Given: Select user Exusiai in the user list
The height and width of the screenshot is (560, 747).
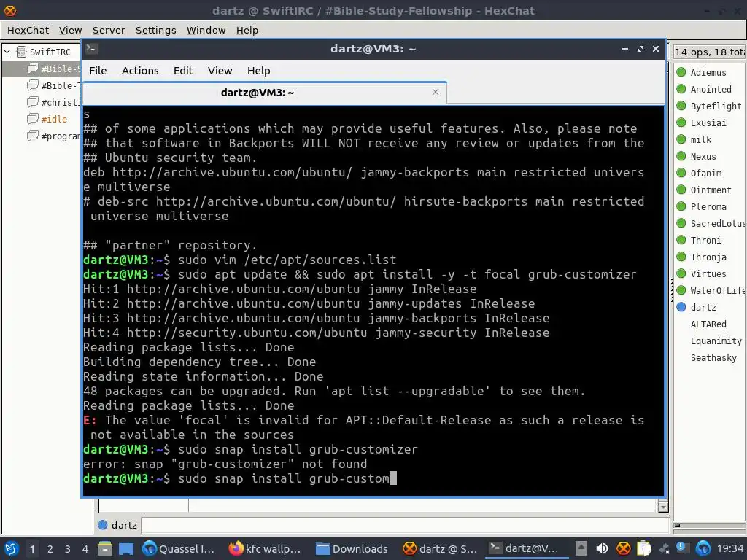Looking at the screenshot, I should tap(708, 122).
